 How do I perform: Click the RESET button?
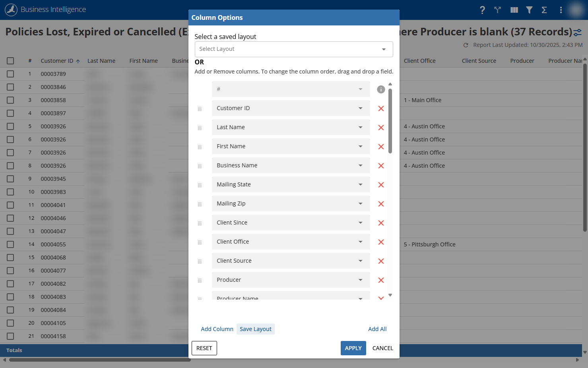(x=204, y=348)
